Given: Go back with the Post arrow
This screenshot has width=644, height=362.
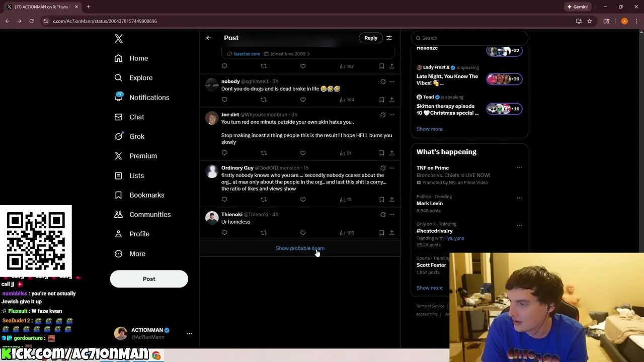Looking at the screenshot, I should tap(208, 38).
